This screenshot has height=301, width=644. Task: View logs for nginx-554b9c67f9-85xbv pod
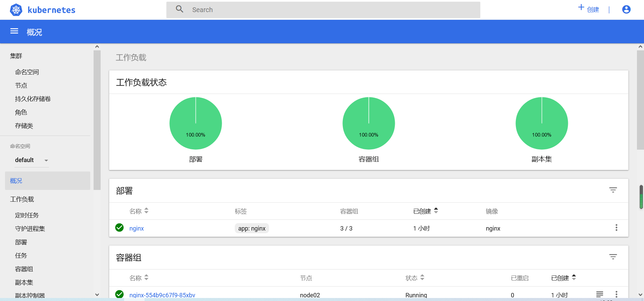(600, 294)
